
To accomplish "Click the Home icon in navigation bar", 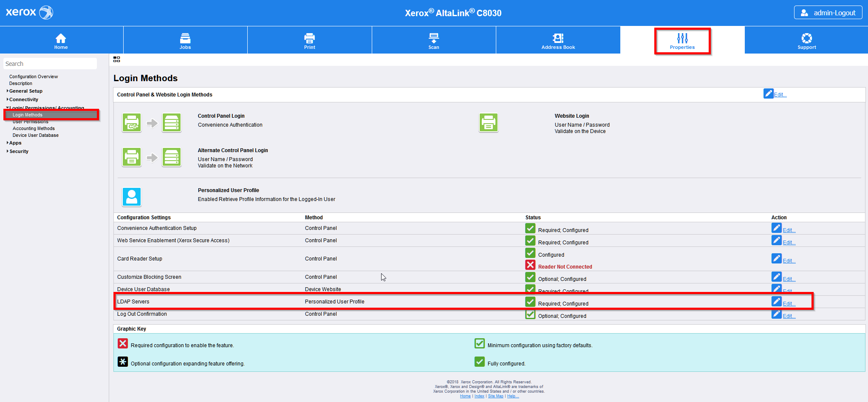I will click(61, 38).
